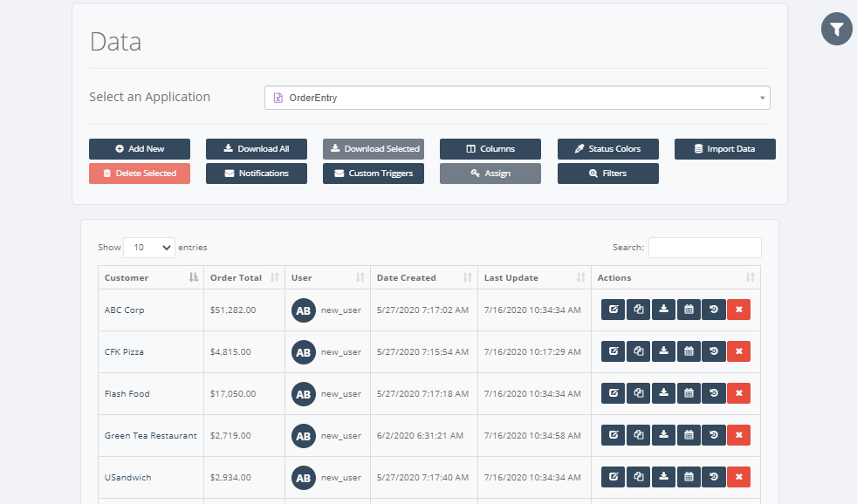Screen dimensions: 857x504
Task: Sort table by Actions column
Action: click(675, 277)
